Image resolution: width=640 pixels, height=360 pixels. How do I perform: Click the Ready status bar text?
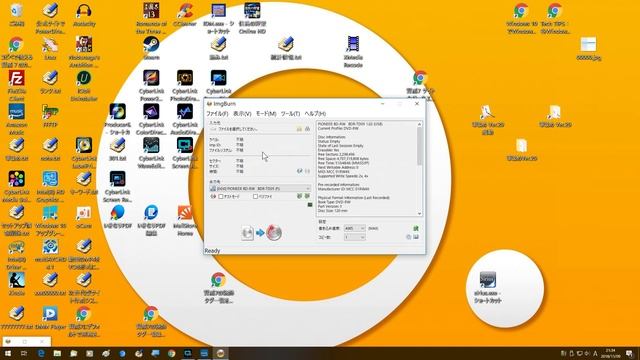(212, 251)
